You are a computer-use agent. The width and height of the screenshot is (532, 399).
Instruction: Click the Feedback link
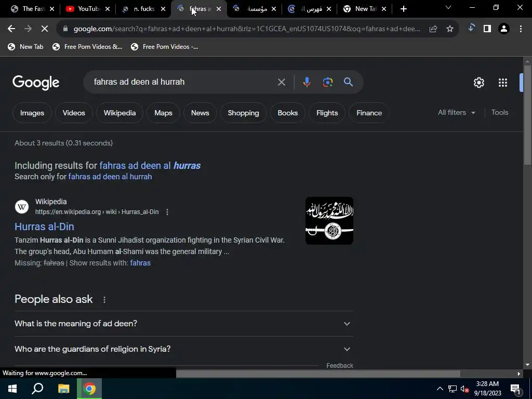(340, 365)
